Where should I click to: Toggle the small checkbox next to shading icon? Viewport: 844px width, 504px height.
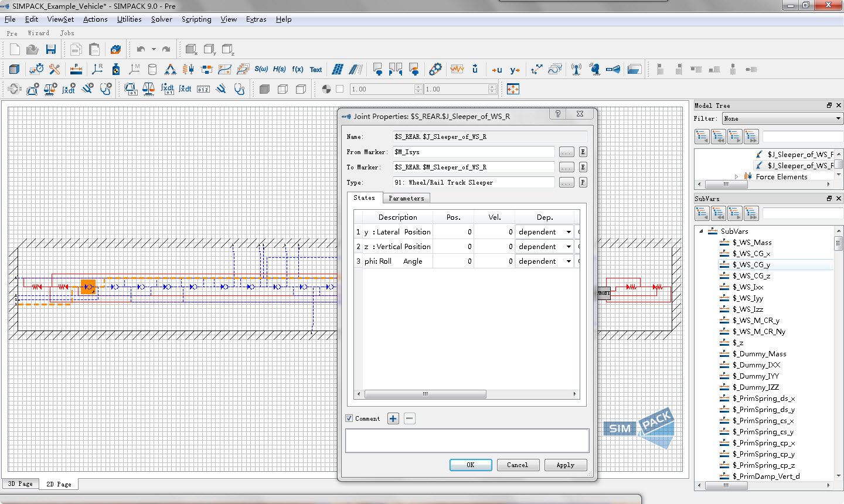340,89
